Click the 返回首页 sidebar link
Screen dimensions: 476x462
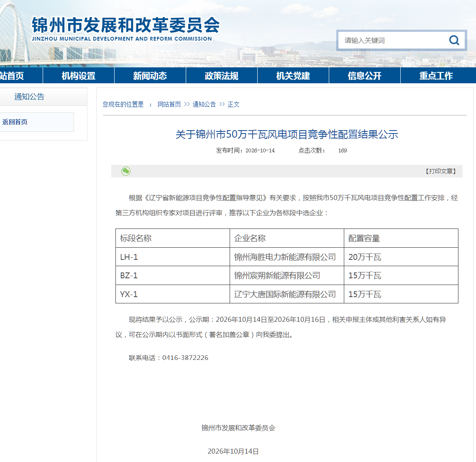(15, 122)
